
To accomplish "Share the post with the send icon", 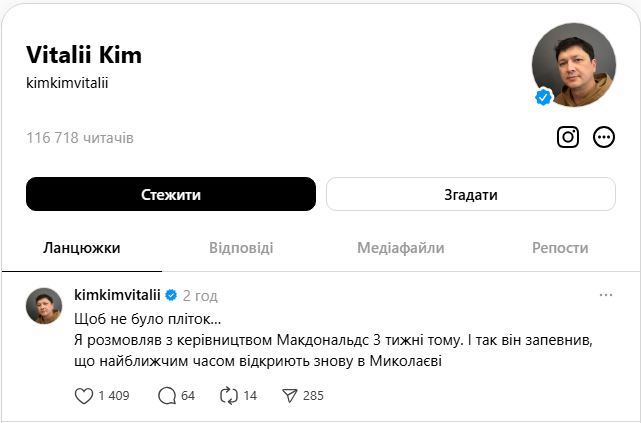I will point(290,396).
